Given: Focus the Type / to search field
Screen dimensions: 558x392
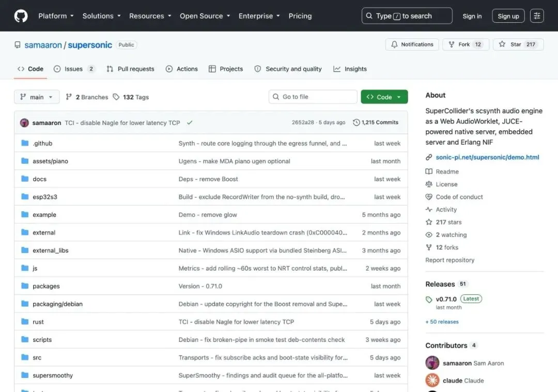Looking at the screenshot, I should [x=407, y=16].
